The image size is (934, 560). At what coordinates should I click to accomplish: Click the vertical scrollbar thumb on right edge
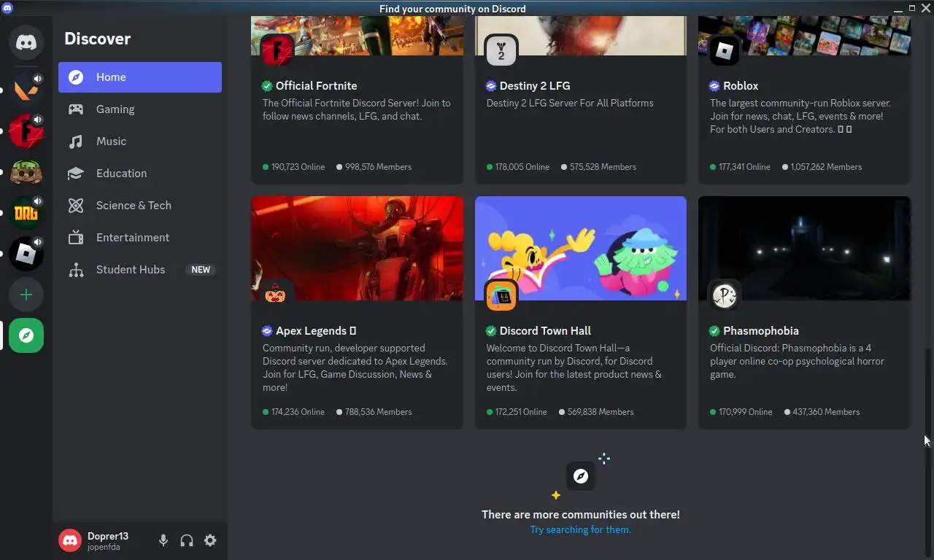coord(929,452)
